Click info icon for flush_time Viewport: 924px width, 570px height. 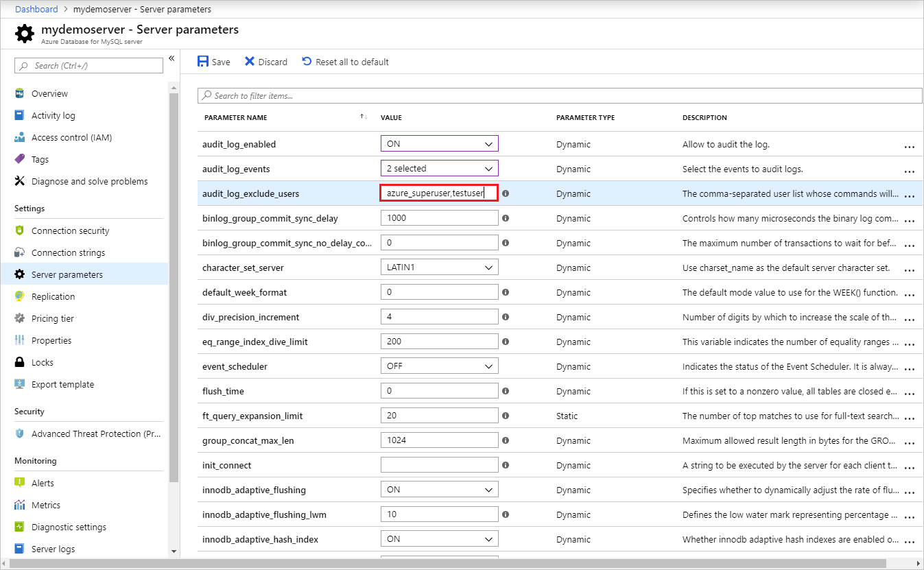coord(506,391)
